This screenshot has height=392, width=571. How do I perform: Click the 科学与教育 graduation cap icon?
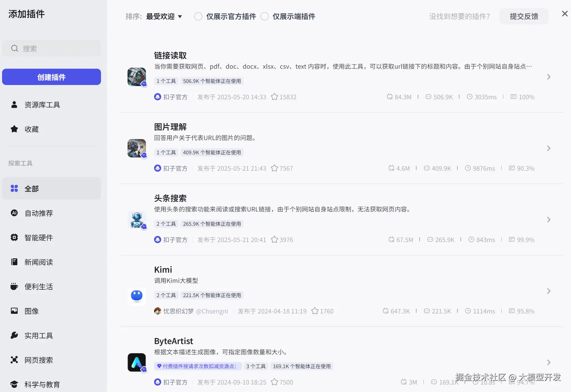(14, 384)
